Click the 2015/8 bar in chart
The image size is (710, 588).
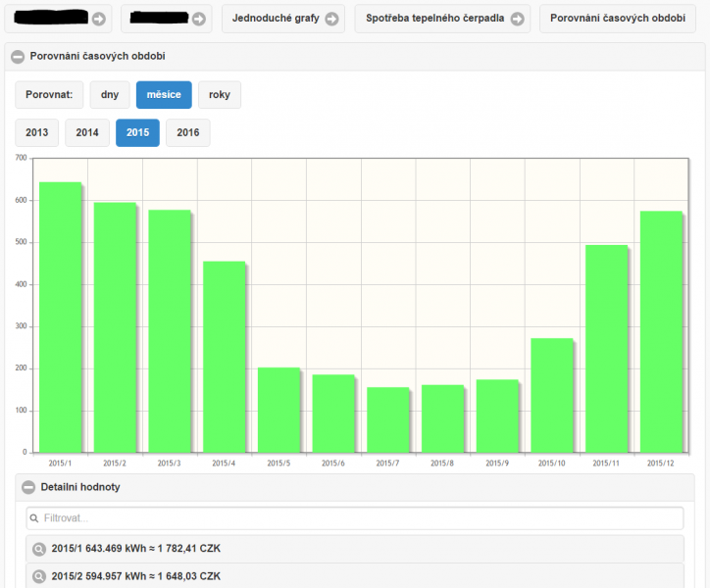click(x=443, y=419)
